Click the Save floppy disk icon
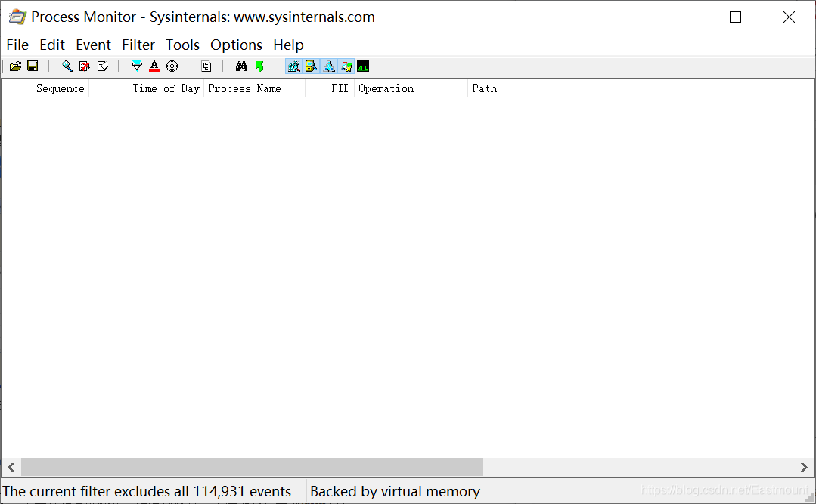This screenshot has height=504, width=816. (x=33, y=66)
